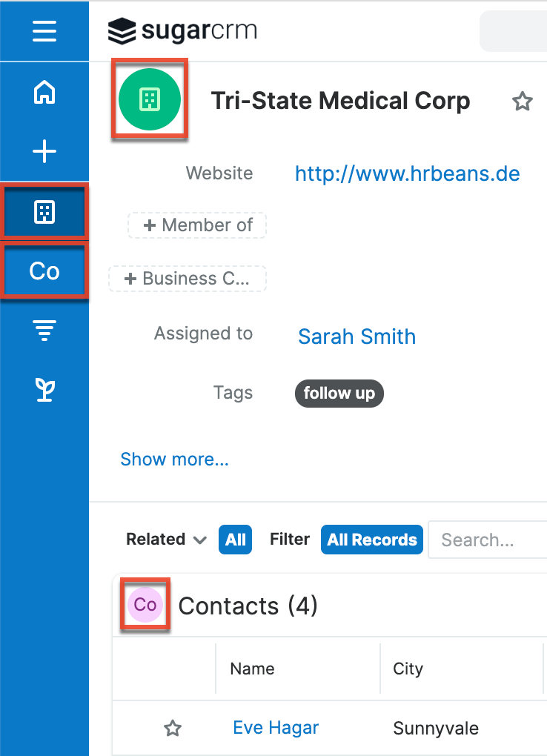Image resolution: width=547 pixels, height=756 pixels.
Task: Open the sprout-shaped module icon in sidebar
Action: [44, 389]
